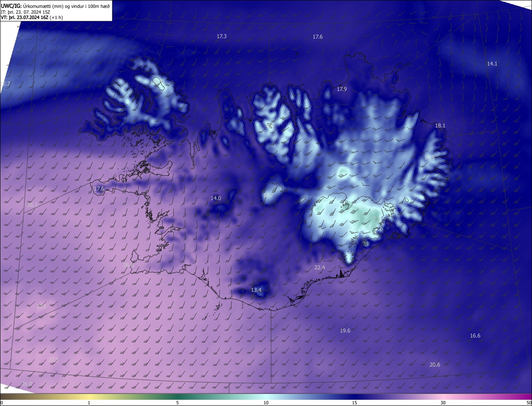Click the color scale tick label 15

[355, 403]
